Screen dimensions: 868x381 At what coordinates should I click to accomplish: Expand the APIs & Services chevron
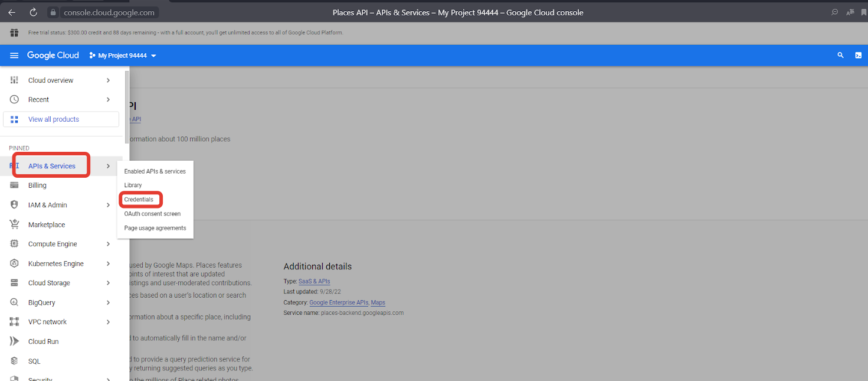108,166
